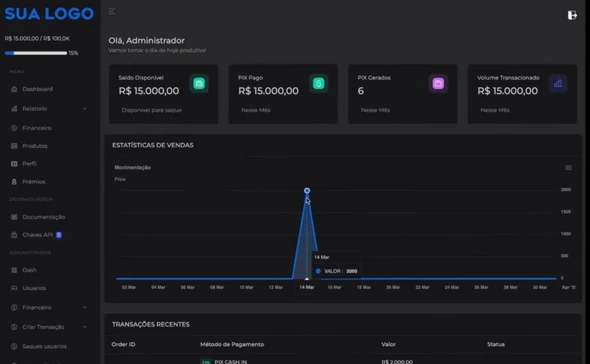590x364 pixels.
Task: Click the R$ 15.000,00 / R$ 100,0K text
Action: (37, 38)
